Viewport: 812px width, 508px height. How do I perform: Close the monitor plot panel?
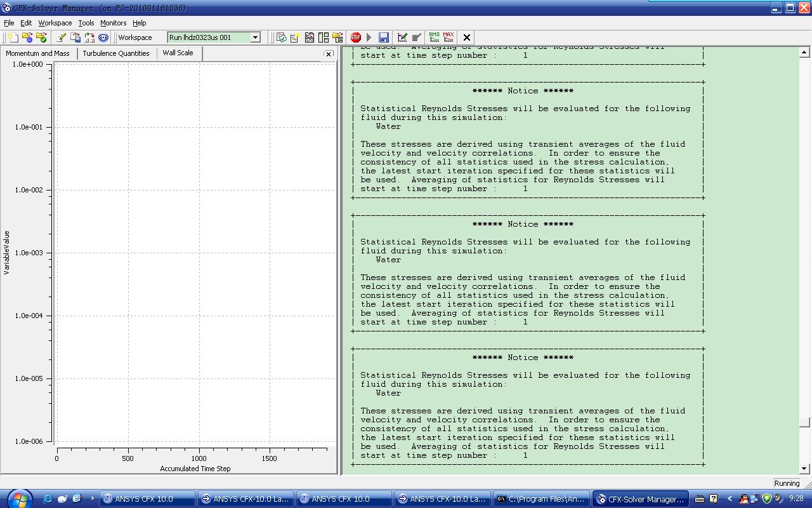(x=329, y=54)
